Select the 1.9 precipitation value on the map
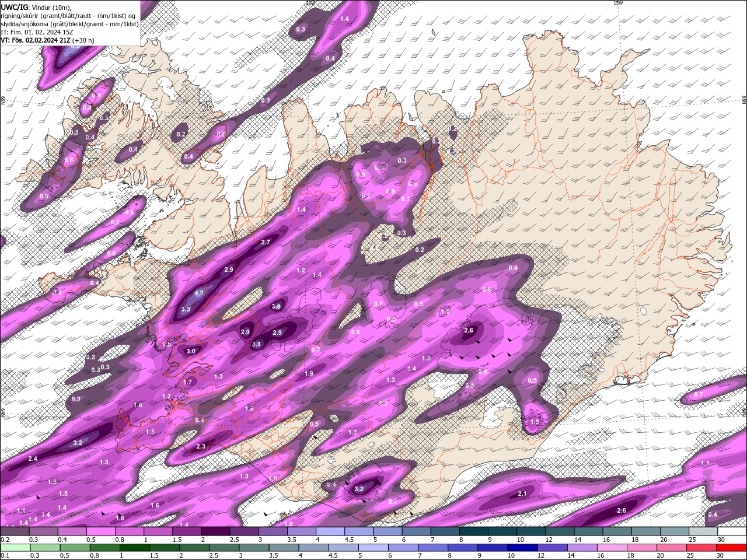The image size is (747, 560). (x=309, y=373)
